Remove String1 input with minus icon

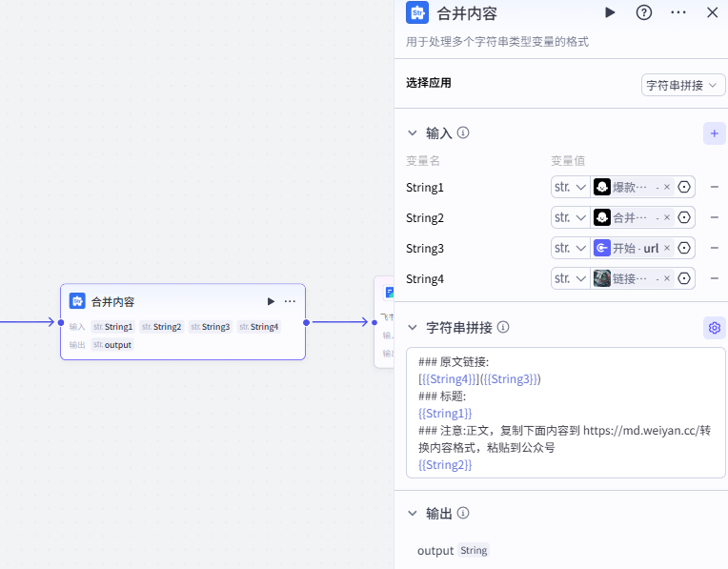pyautogui.click(x=714, y=188)
